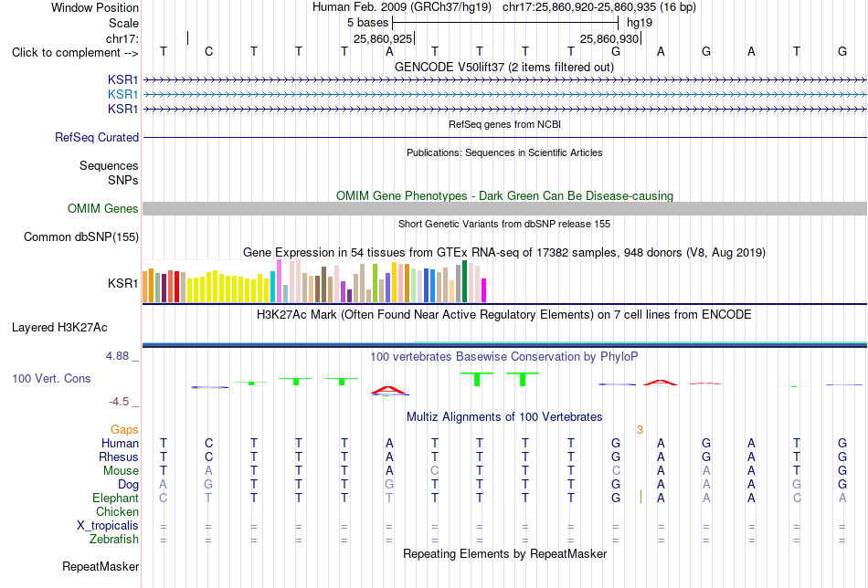
Task: Click the chr17:25,860,920-25,860,935 position text
Action: pyautogui.click(x=599, y=7)
